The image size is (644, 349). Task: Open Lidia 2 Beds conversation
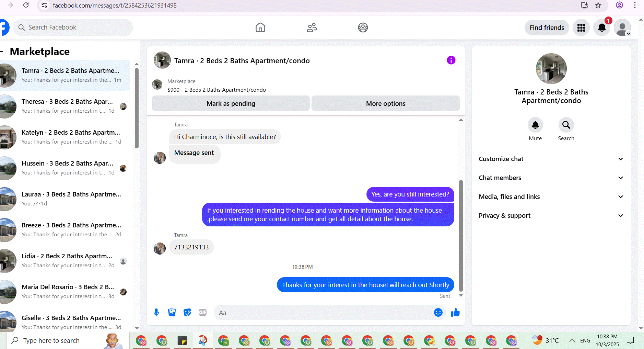[x=65, y=261]
